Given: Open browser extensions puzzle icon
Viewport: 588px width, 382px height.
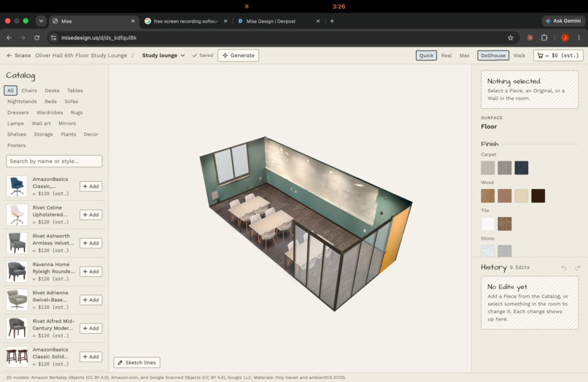Looking at the screenshot, I should (544, 37).
